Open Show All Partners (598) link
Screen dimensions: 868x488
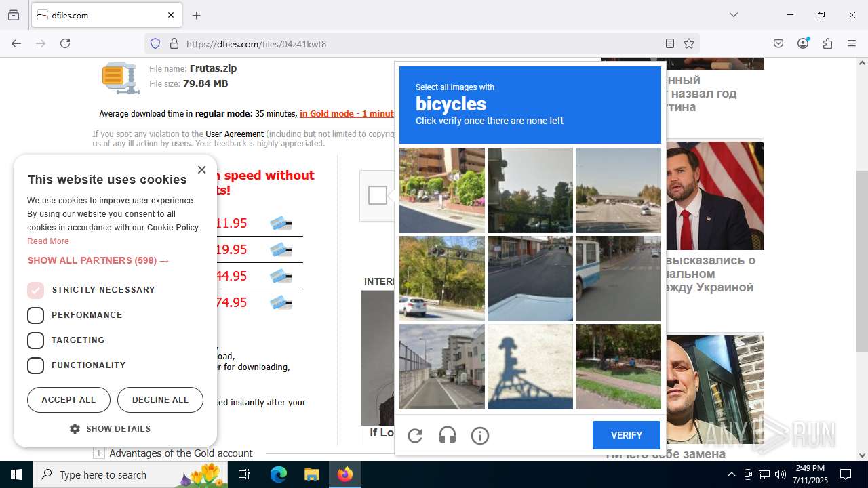point(98,260)
